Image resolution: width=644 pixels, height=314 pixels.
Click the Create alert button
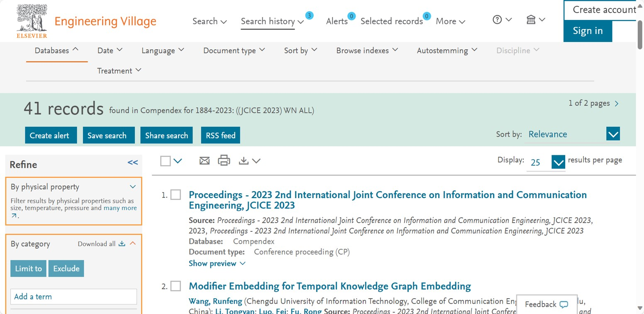point(51,135)
